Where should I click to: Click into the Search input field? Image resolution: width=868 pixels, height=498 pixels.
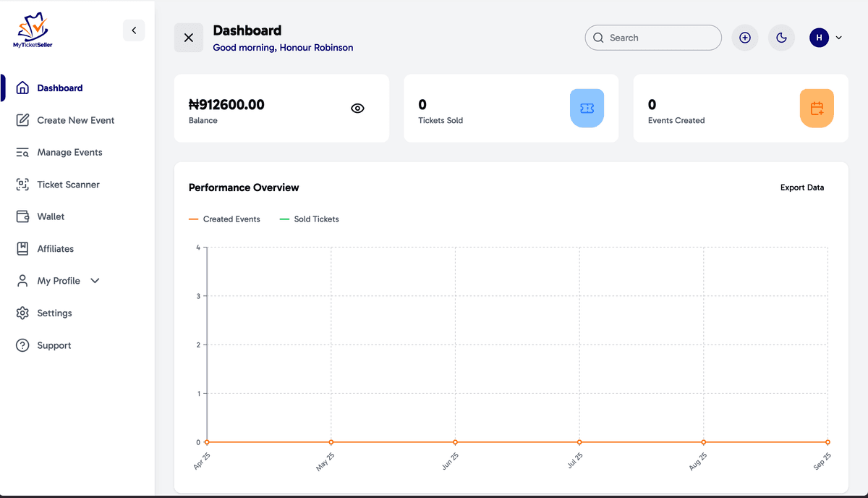(658, 38)
